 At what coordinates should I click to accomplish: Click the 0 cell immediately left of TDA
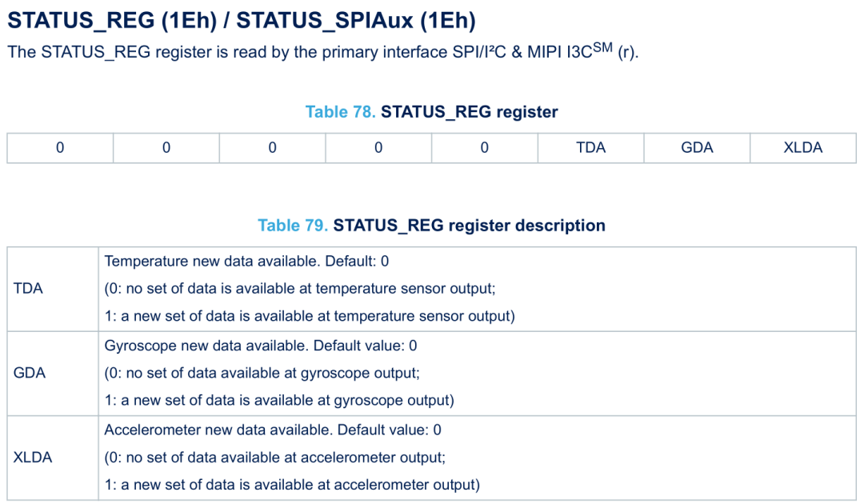484,148
